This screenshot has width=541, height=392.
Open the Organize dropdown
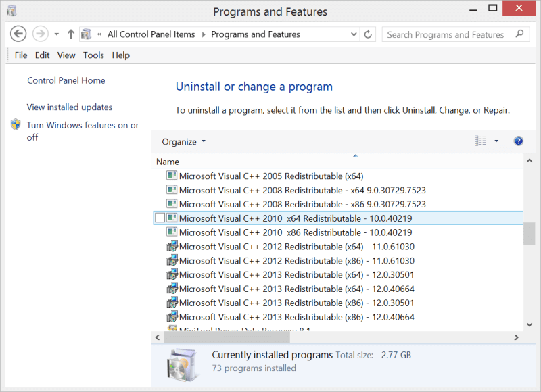coord(183,142)
